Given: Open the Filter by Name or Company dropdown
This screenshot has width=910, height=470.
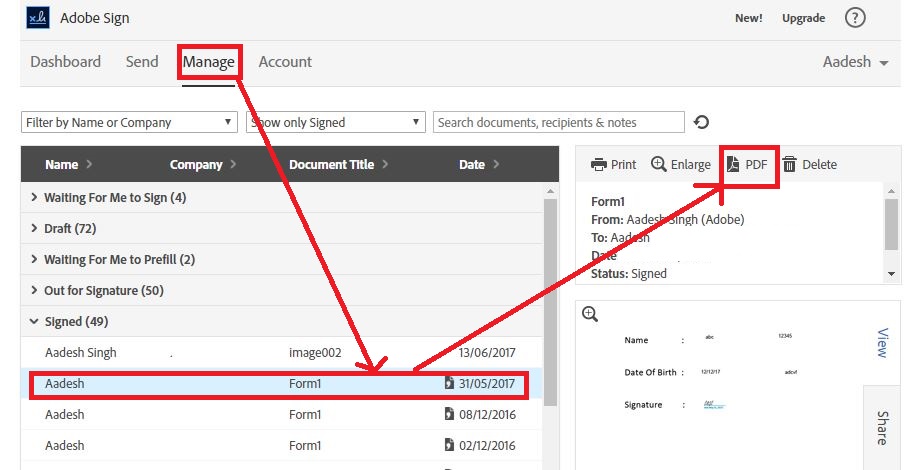Looking at the screenshot, I should [129, 122].
